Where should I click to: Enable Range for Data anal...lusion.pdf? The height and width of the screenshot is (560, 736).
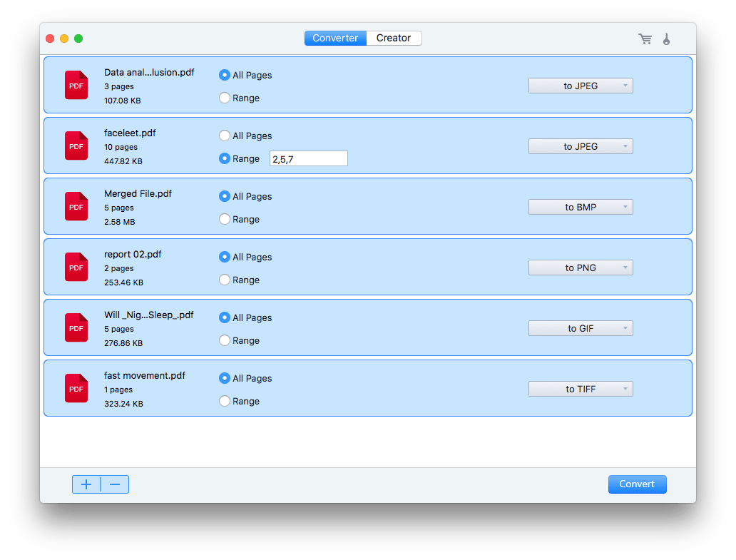click(x=224, y=98)
